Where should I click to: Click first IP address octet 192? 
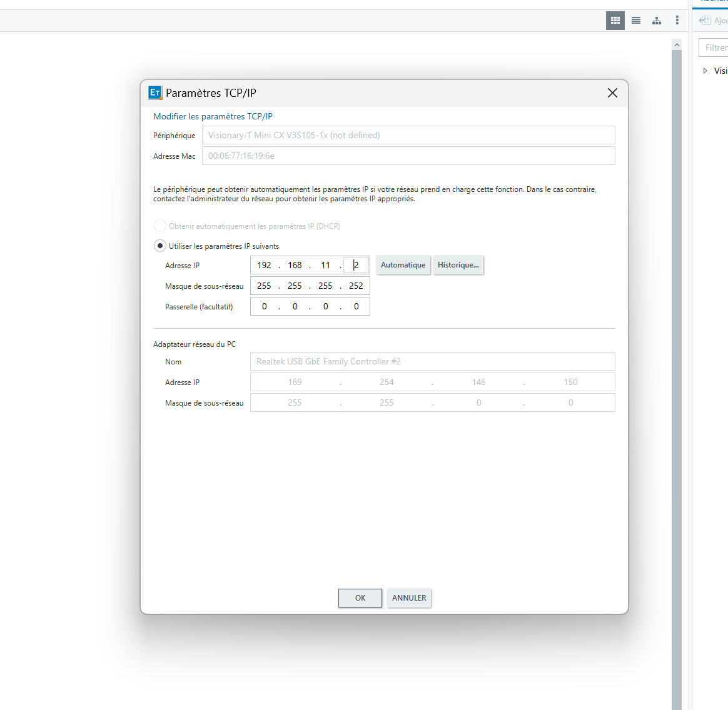point(264,265)
